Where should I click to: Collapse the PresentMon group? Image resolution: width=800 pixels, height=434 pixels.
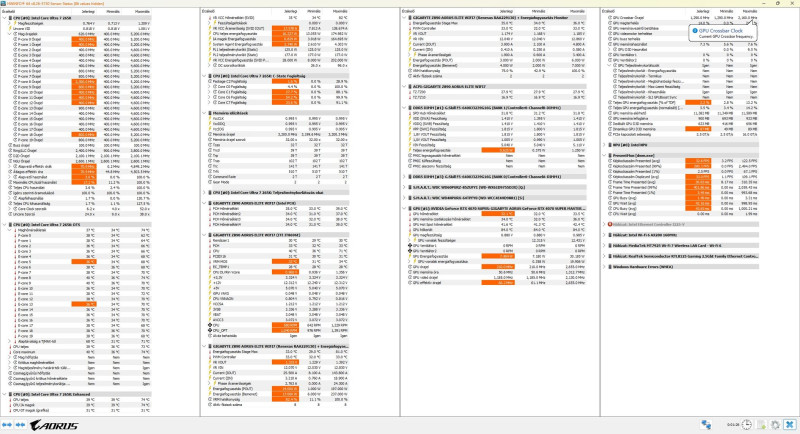(x=605, y=156)
